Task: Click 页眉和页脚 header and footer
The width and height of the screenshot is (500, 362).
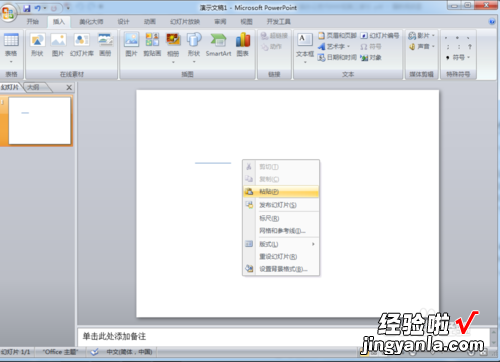Action: click(337, 35)
